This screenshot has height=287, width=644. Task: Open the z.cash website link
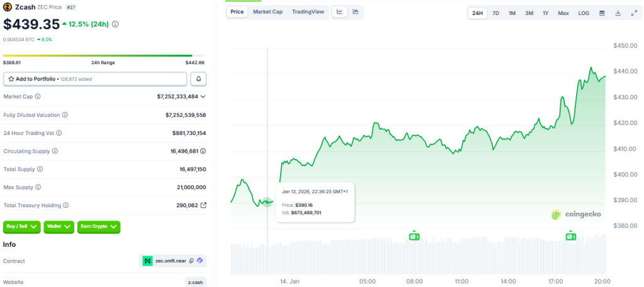coord(196,282)
